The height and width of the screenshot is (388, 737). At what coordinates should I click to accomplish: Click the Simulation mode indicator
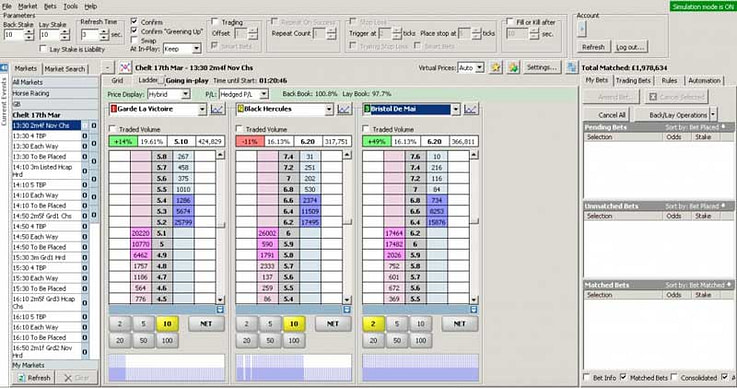703,7
